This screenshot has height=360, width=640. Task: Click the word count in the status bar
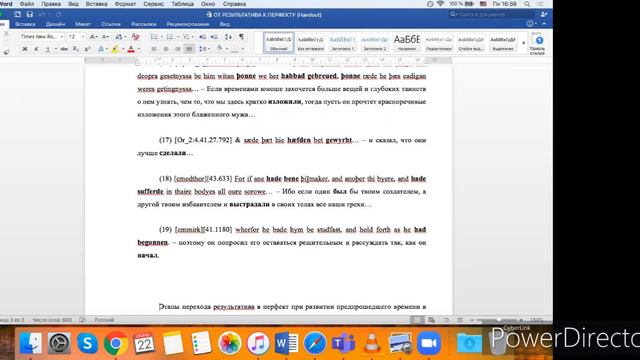point(52,320)
